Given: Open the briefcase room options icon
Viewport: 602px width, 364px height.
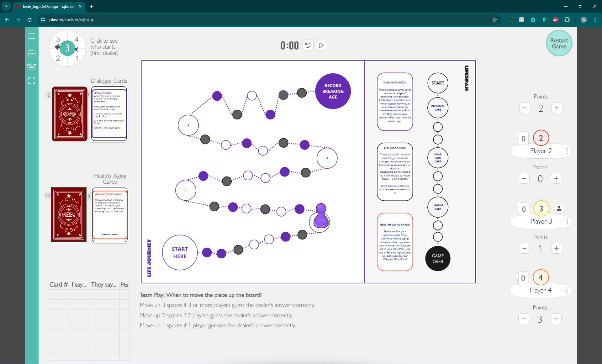Looking at the screenshot, I should [32, 53].
